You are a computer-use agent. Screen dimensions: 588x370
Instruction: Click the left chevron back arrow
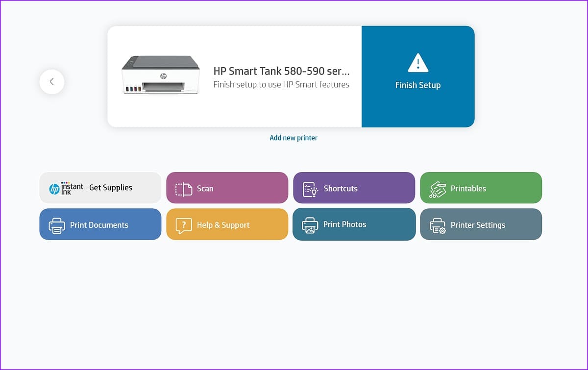pyautogui.click(x=52, y=82)
